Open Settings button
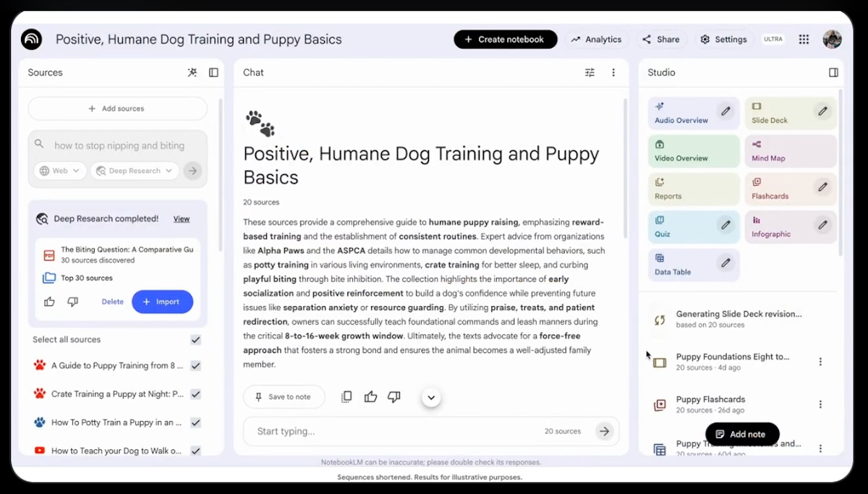The width and height of the screenshot is (868, 494). [x=723, y=39]
